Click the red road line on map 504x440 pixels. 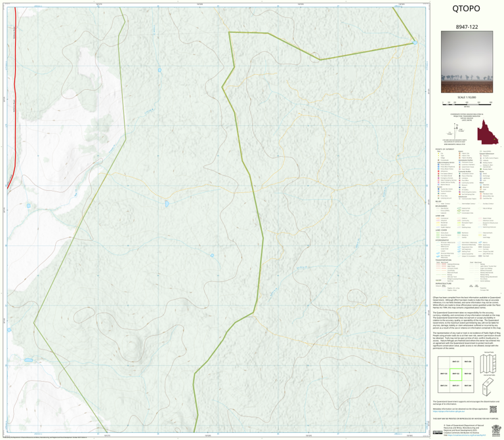point(15,96)
